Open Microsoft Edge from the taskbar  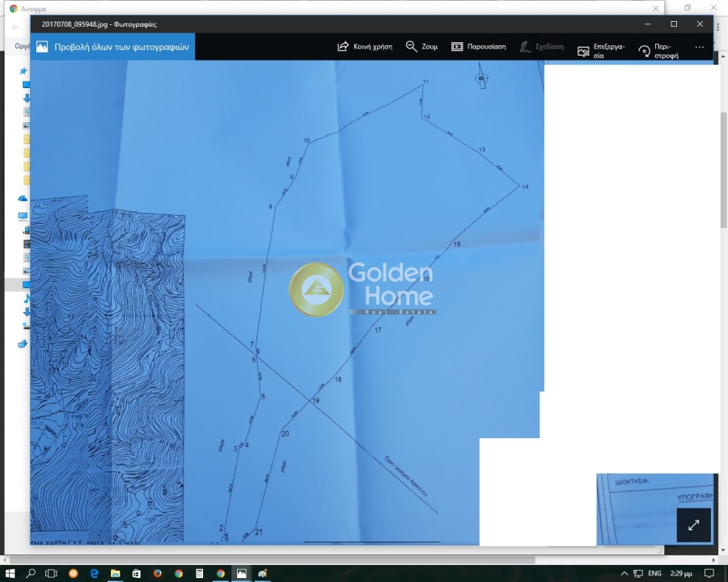(x=94, y=573)
